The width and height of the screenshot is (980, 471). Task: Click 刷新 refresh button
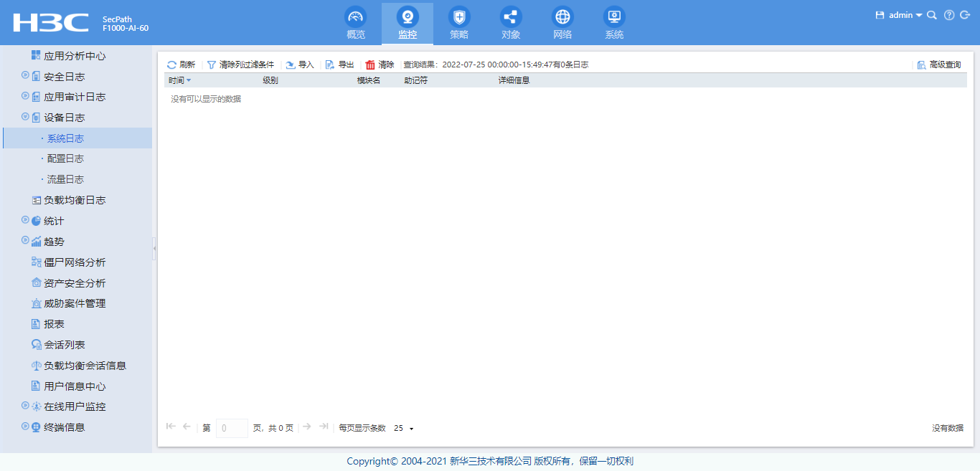[181, 65]
